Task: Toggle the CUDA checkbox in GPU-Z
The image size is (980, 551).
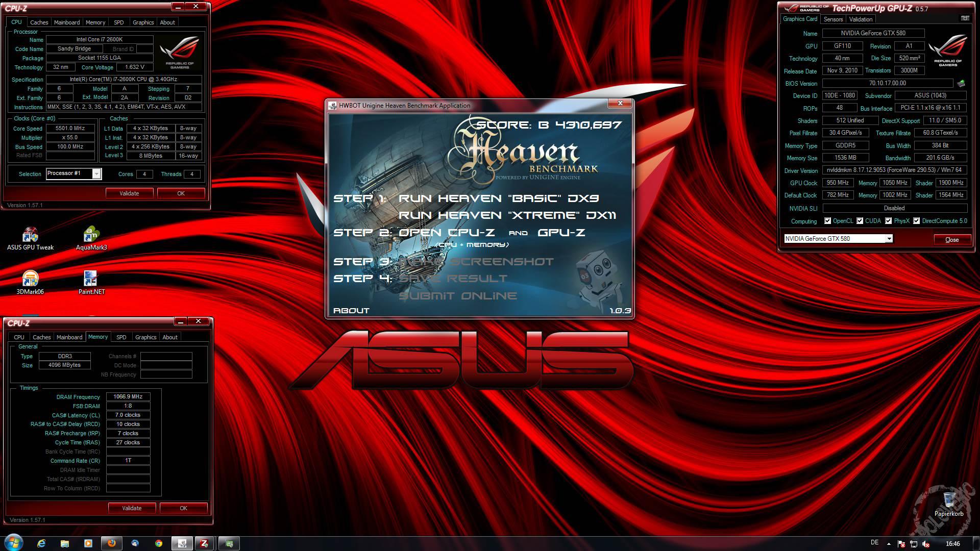Action: tap(860, 221)
